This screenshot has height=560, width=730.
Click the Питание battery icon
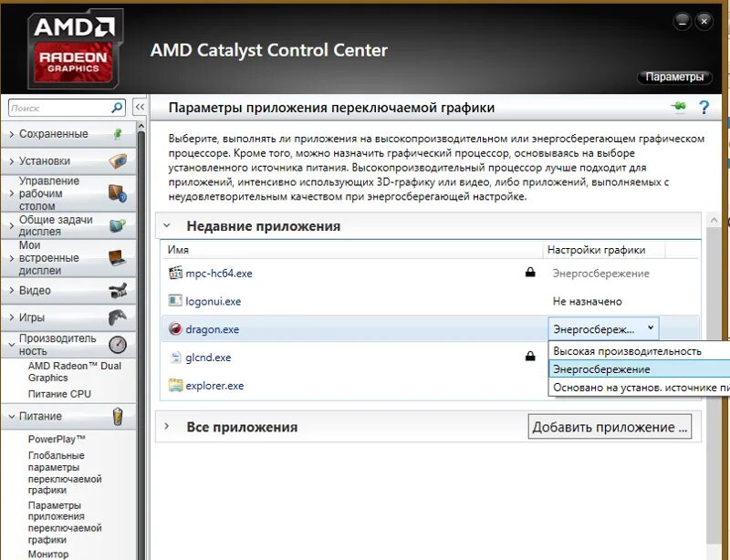click(118, 416)
